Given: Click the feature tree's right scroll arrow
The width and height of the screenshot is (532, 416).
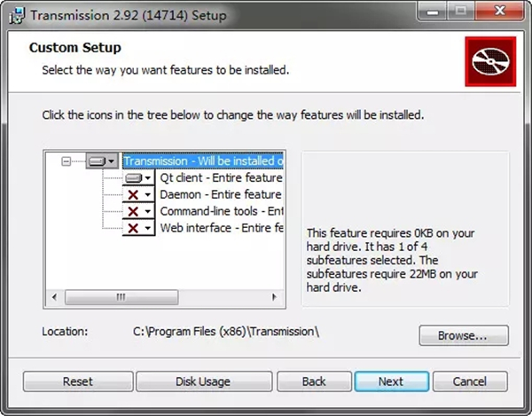Looking at the screenshot, I should pyautogui.click(x=278, y=296).
